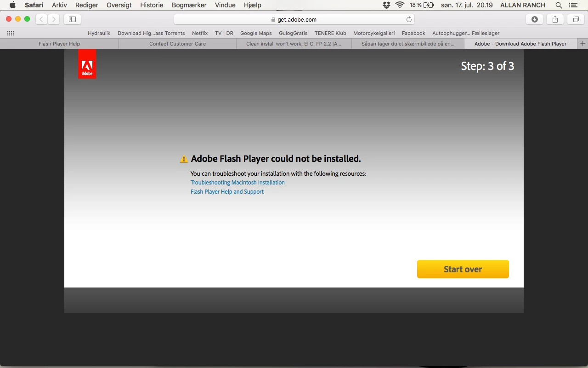The image size is (588, 368).
Task: Click the yellow Start over button
Action: 463,269
